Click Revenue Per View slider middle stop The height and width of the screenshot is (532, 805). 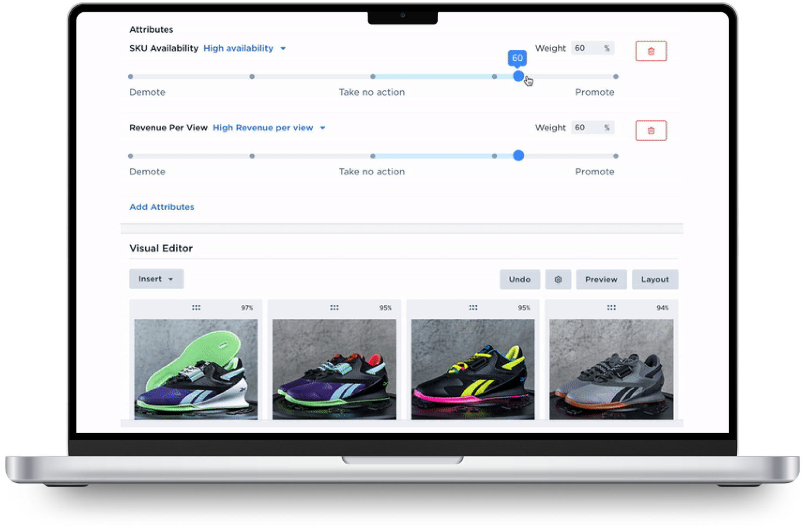(372, 156)
